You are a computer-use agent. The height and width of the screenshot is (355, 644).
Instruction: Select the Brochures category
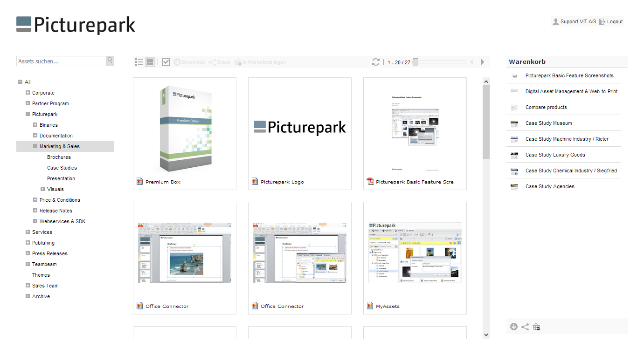(59, 157)
